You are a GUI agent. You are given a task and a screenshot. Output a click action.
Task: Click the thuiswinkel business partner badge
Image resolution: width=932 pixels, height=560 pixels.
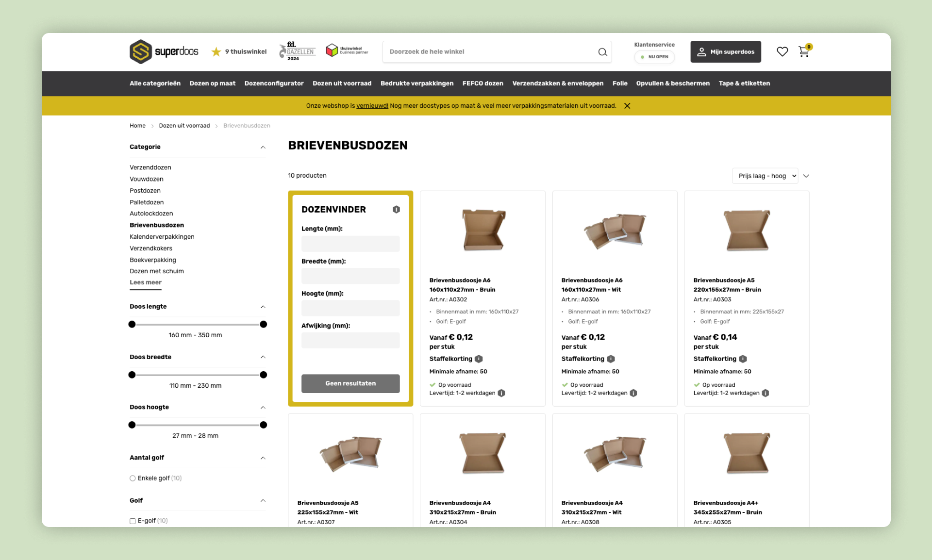pyautogui.click(x=347, y=50)
